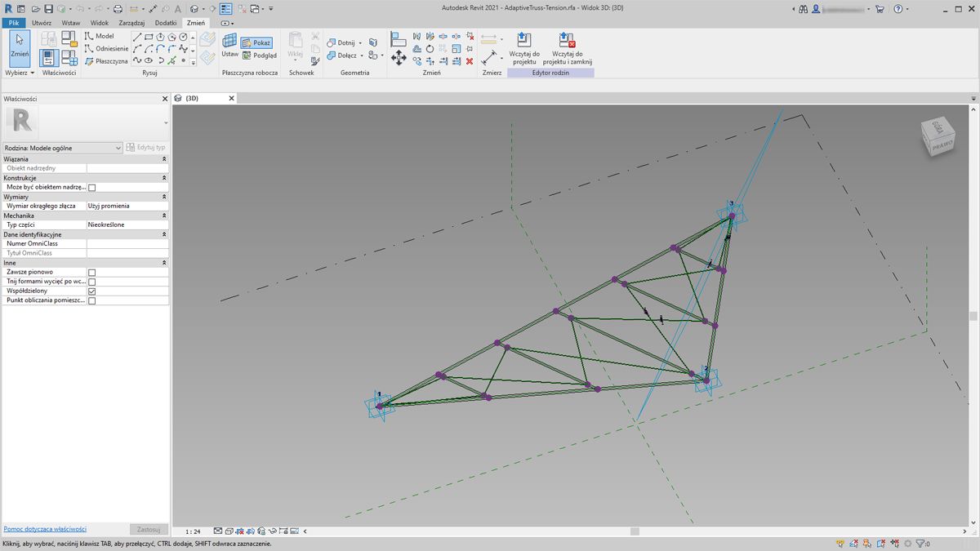
Task: Toggle Punkt obliczania pomieszczeń checkbox
Action: [x=91, y=301]
